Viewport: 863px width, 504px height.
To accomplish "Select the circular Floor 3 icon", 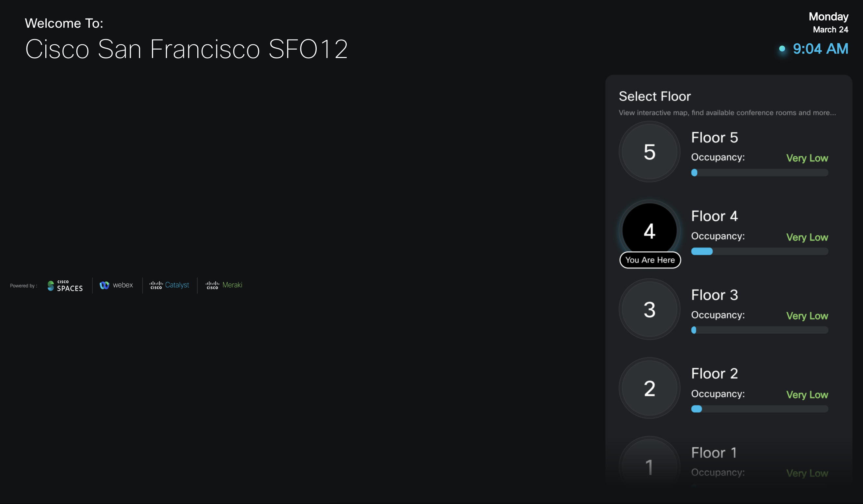I will [x=649, y=309].
